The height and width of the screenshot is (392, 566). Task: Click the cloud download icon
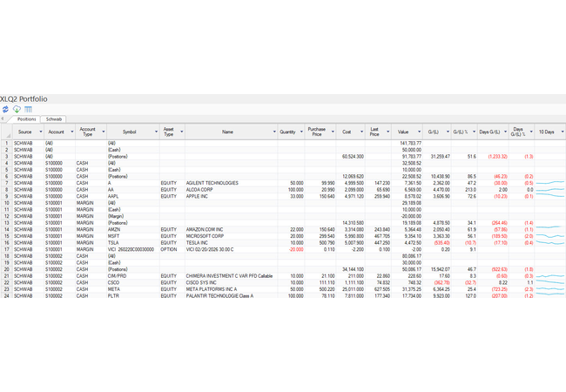pyautogui.click(x=17, y=109)
